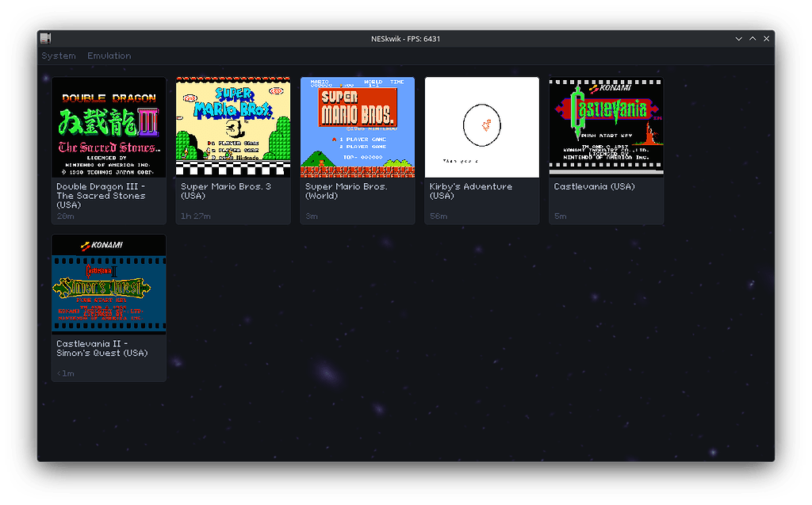Select the title 'Super Mario Bros. 3 (USA)'
This screenshot has width=812, height=505.
coord(226,191)
